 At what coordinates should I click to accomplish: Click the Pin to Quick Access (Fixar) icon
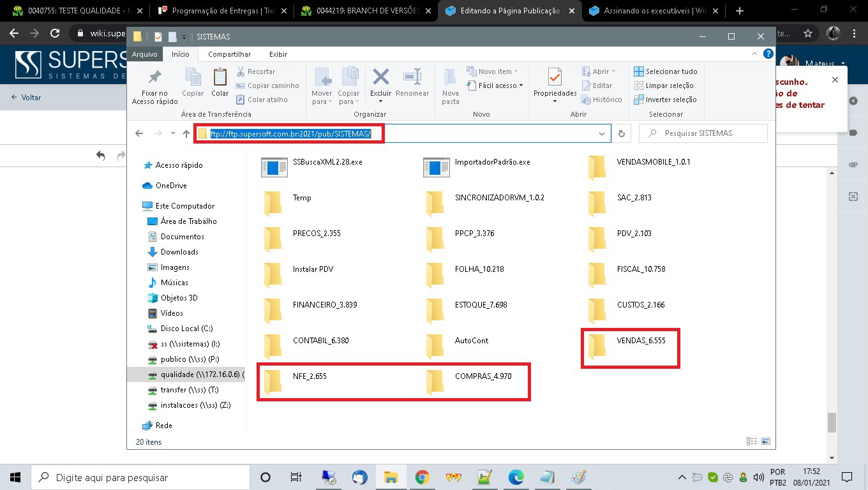coord(154,78)
